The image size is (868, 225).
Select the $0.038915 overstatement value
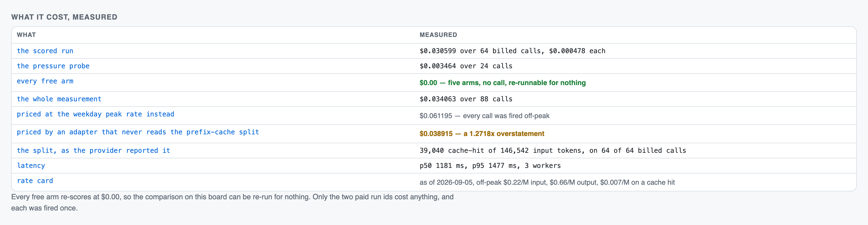[x=482, y=133]
